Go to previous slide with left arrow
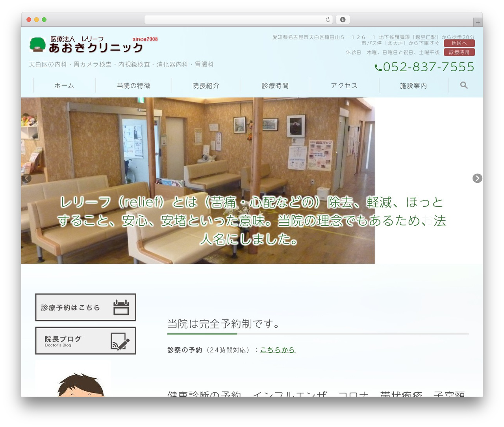Viewport: 504px width, 427px height. [26, 178]
